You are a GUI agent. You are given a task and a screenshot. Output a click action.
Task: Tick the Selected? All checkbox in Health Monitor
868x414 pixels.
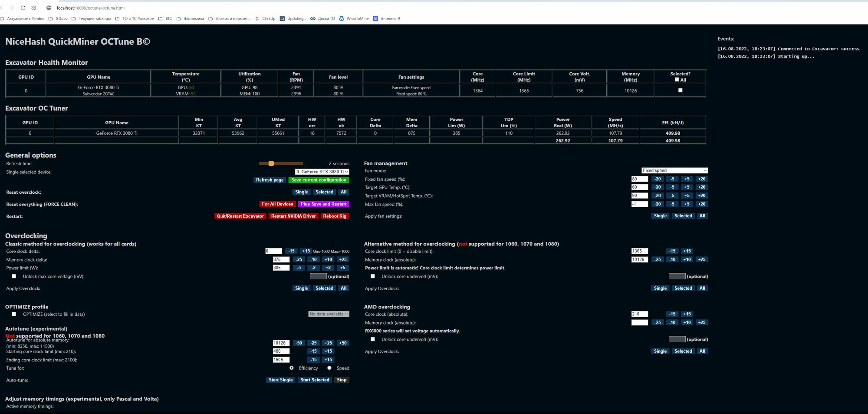(x=677, y=80)
